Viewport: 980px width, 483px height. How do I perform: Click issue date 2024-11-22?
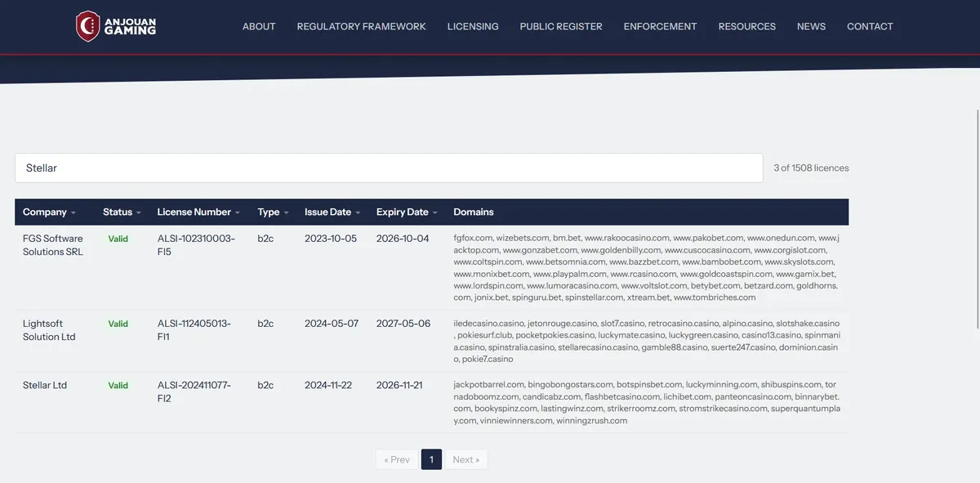coord(328,385)
